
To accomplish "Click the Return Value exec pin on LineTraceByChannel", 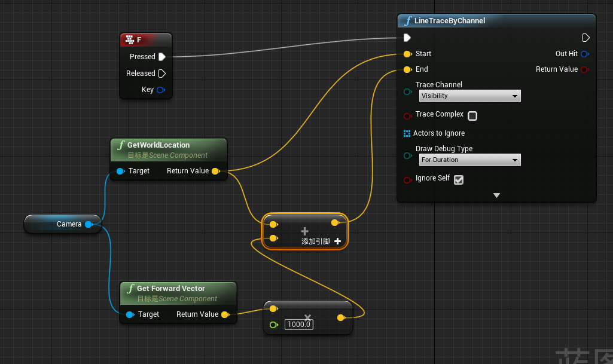I will pyautogui.click(x=584, y=69).
